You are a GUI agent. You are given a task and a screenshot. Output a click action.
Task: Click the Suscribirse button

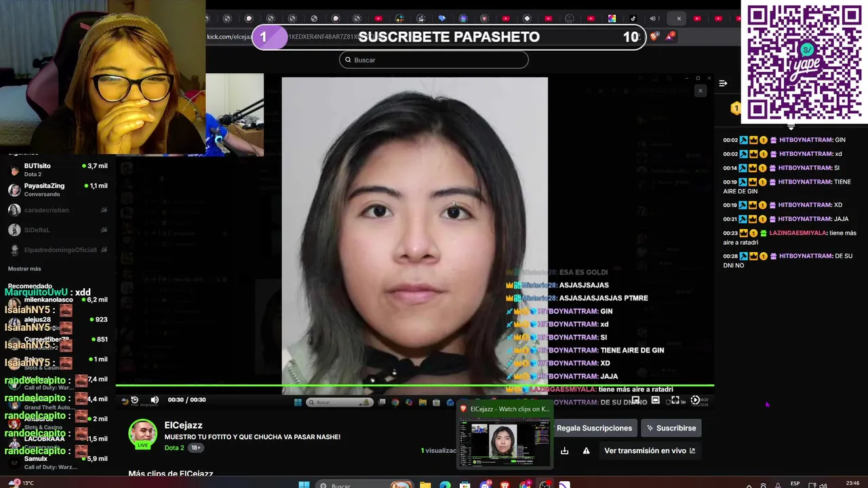pyautogui.click(x=671, y=428)
